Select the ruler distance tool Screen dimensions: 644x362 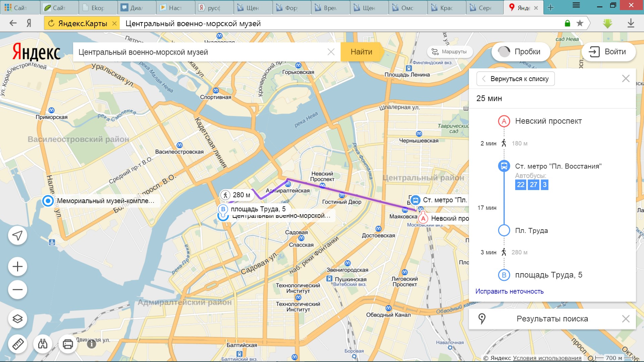(17, 344)
